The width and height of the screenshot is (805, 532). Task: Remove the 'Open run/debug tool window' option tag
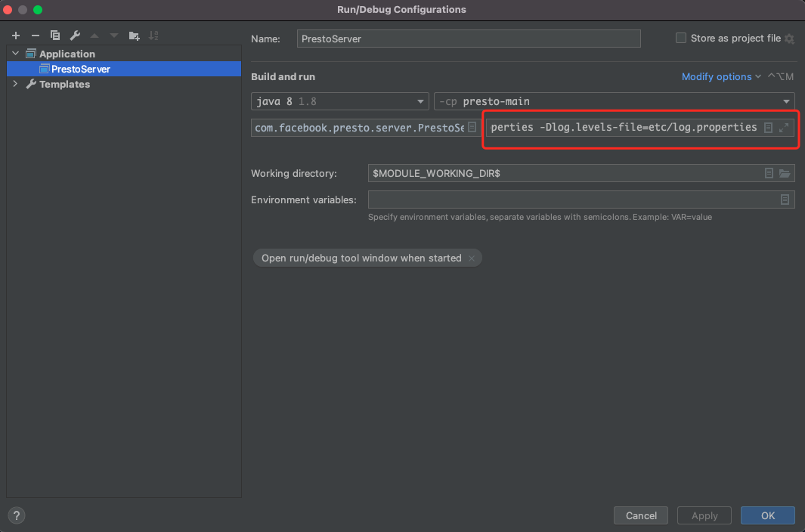point(472,258)
